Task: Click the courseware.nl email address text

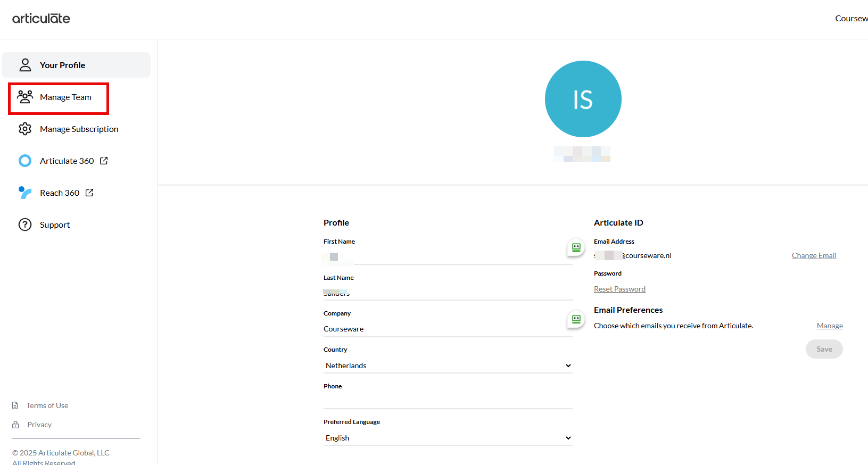Action: coord(633,255)
